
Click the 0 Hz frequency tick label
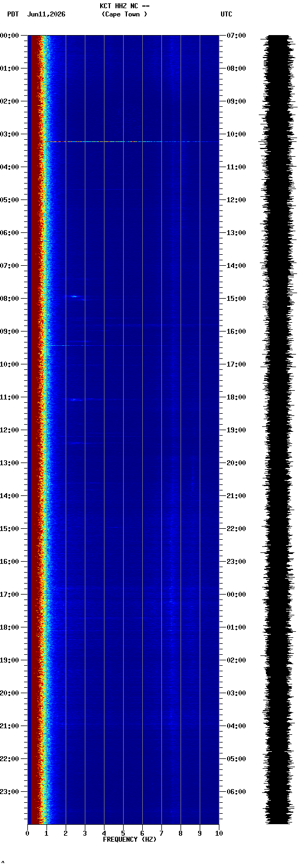tap(27, 833)
